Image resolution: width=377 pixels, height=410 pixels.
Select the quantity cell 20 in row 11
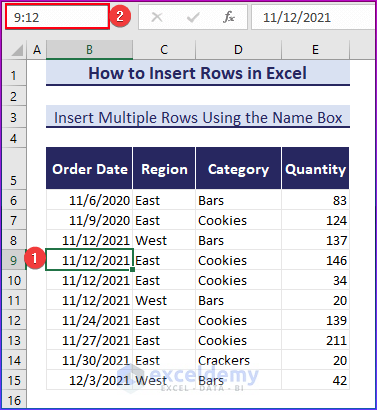tap(315, 300)
